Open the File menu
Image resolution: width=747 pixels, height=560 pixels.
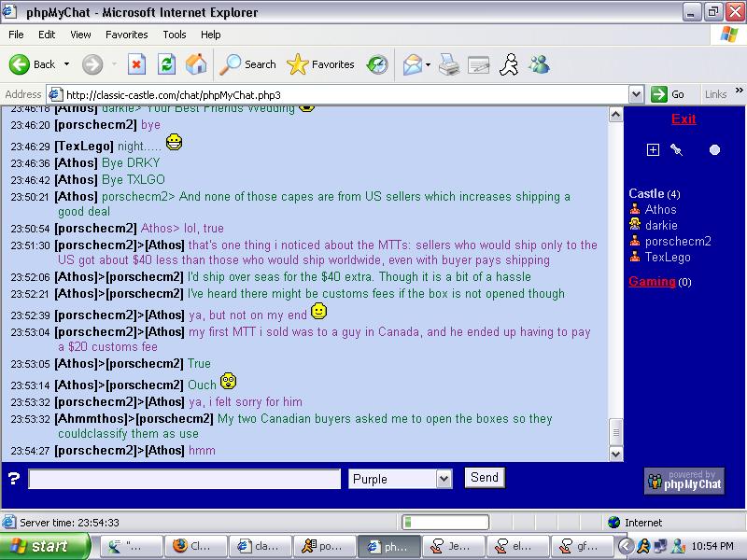coord(16,35)
